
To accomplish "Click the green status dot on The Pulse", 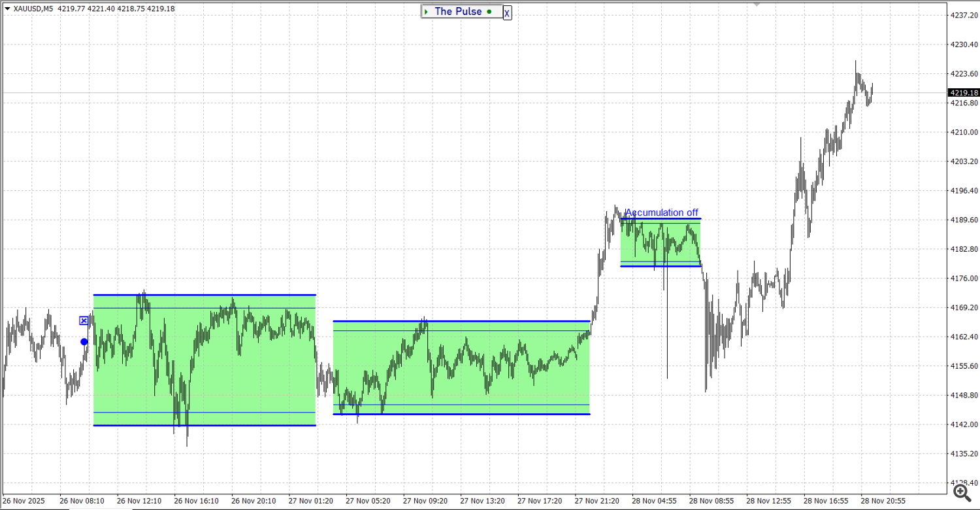I will (x=489, y=11).
